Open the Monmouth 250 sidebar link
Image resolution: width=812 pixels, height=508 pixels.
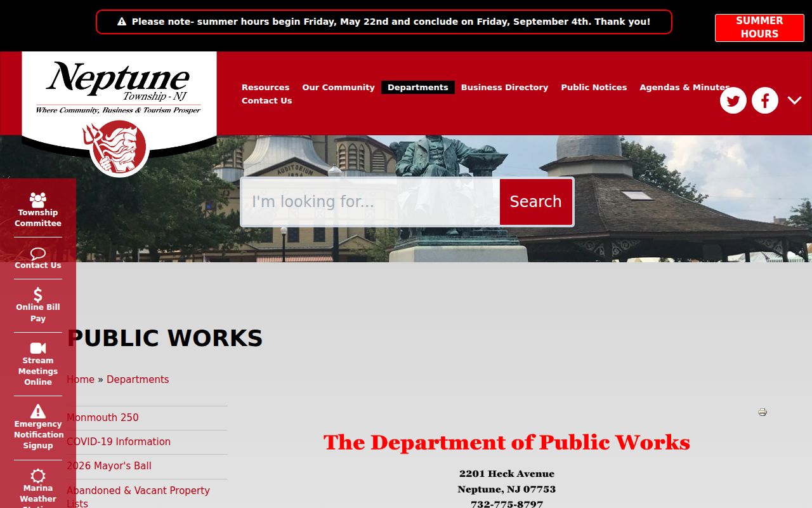tap(103, 417)
